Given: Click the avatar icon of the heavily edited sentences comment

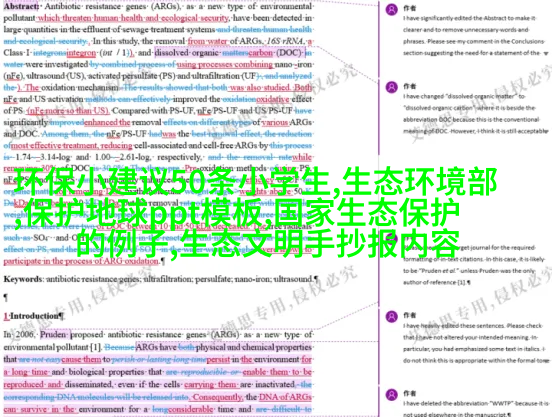Looking at the screenshot, I should click(391, 316).
